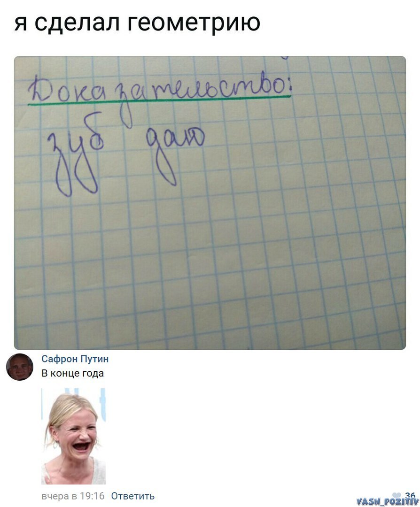The width and height of the screenshot is (420, 507).
Task: Click the green underline beneath the heading
Action: click(x=160, y=100)
